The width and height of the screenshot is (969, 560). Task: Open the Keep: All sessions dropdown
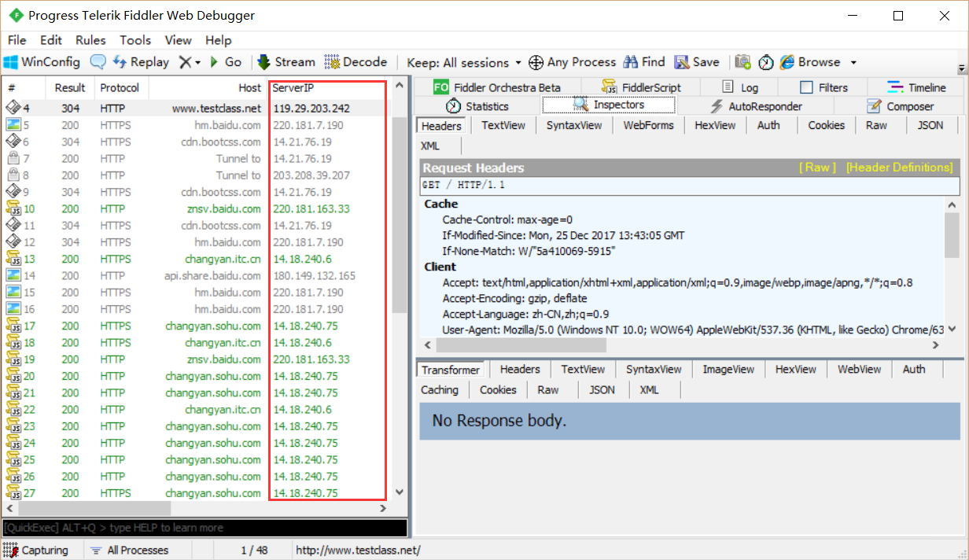464,63
